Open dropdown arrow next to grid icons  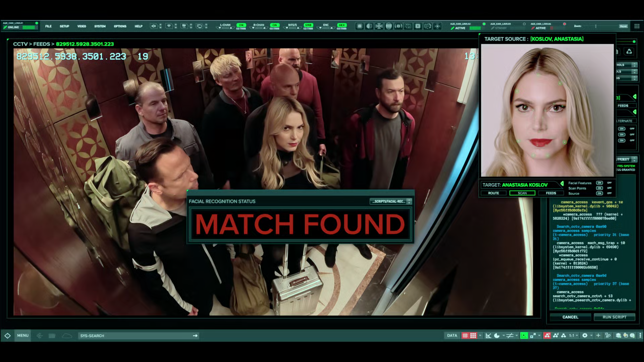point(480,336)
